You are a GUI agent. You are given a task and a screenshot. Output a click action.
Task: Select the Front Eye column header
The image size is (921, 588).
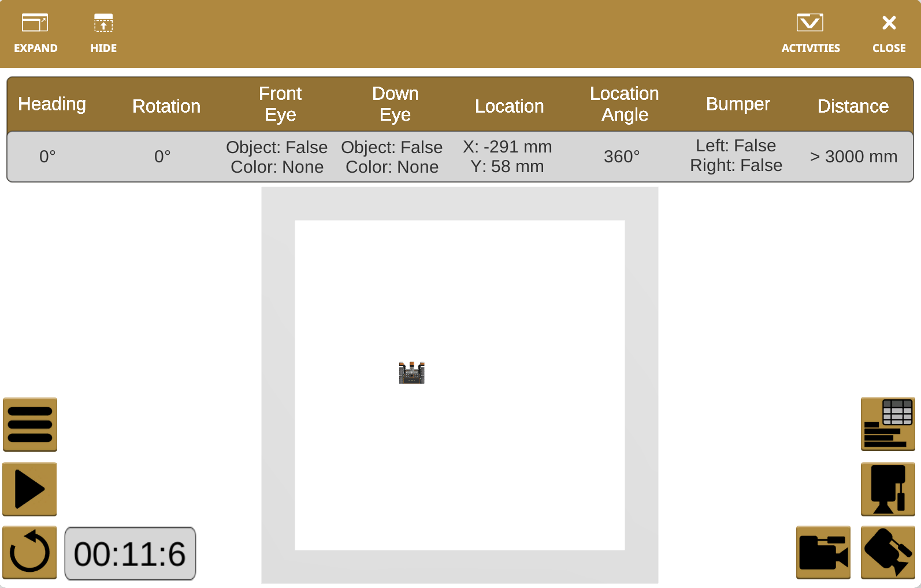280,105
